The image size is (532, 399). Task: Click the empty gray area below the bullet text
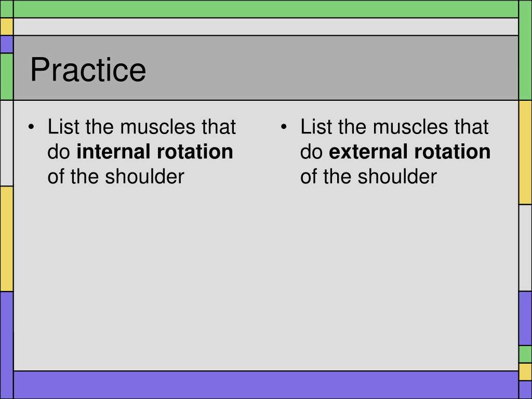(265, 278)
